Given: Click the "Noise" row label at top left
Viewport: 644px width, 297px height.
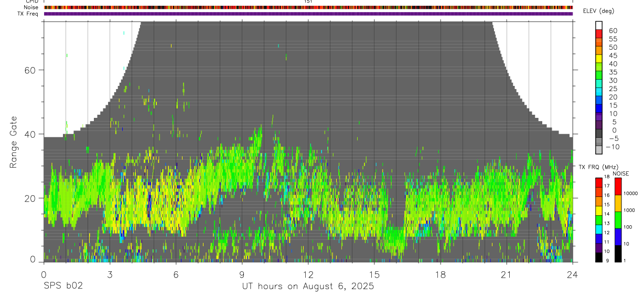Looking at the screenshot, I should pos(31,7).
